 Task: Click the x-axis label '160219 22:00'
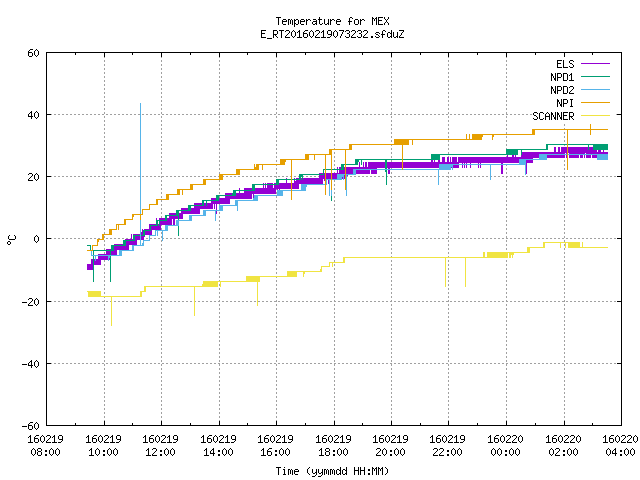(448, 445)
